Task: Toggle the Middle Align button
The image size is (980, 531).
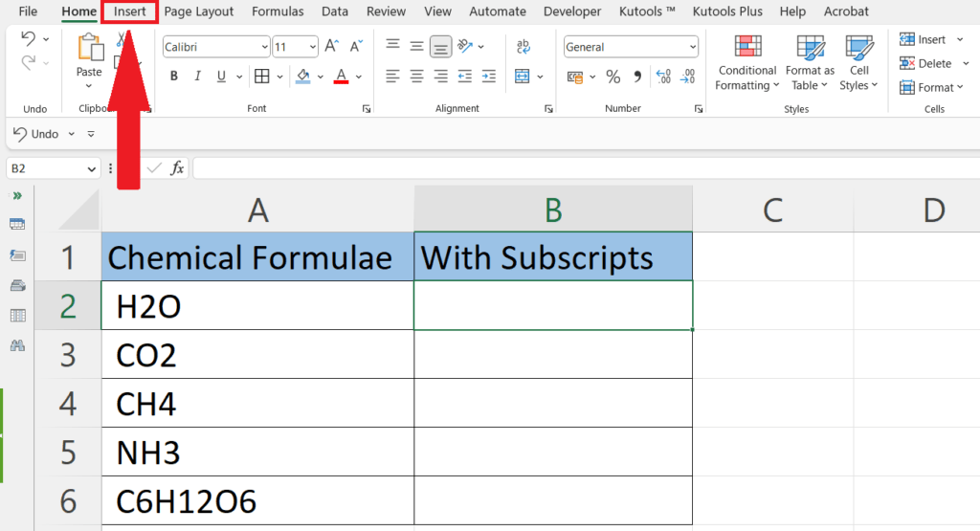Action: click(x=416, y=46)
